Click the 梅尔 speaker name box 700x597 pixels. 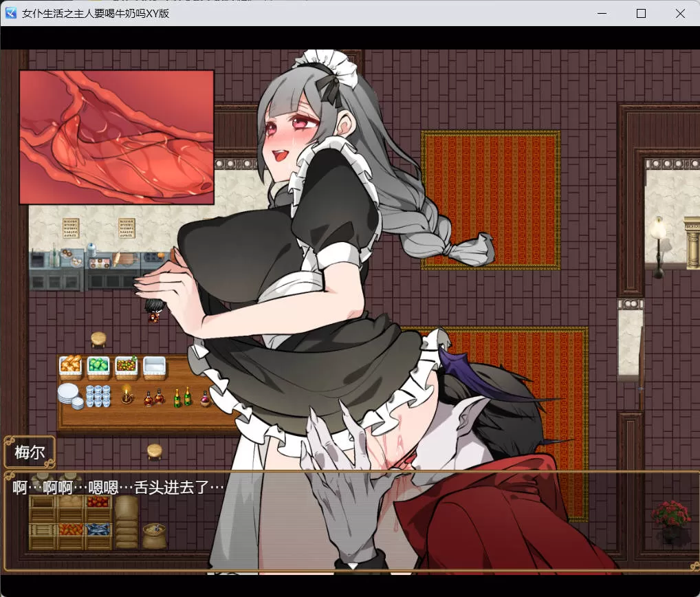coord(29,453)
